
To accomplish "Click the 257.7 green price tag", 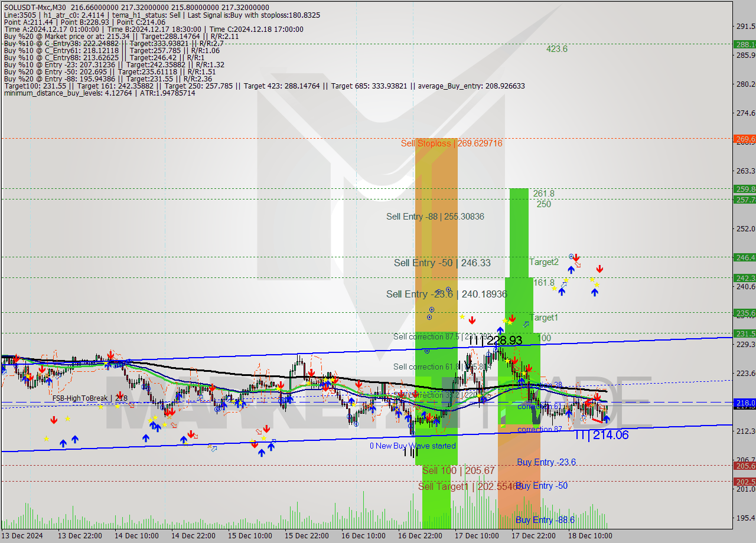I will tap(744, 199).
